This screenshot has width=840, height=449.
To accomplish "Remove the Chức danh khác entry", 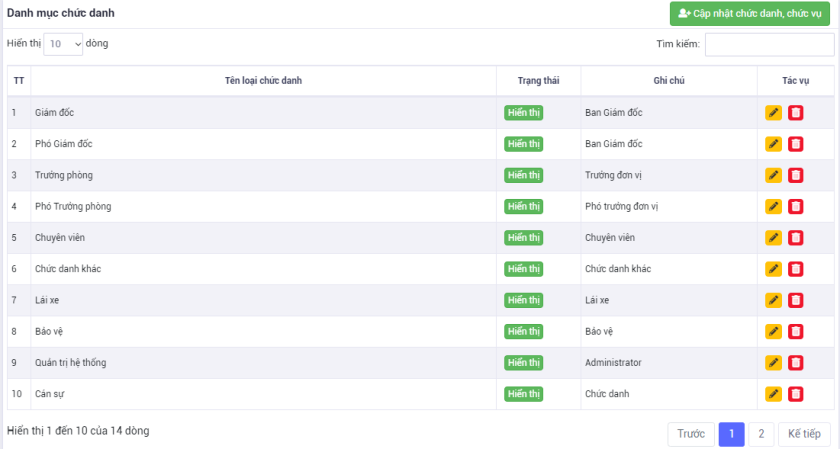I will click(x=795, y=269).
